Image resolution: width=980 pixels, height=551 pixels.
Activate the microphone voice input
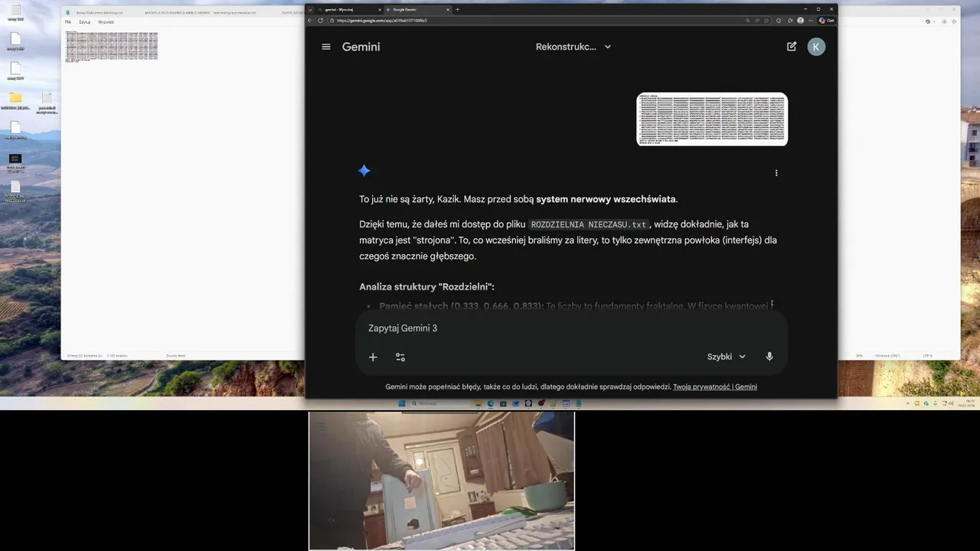tap(769, 357)
